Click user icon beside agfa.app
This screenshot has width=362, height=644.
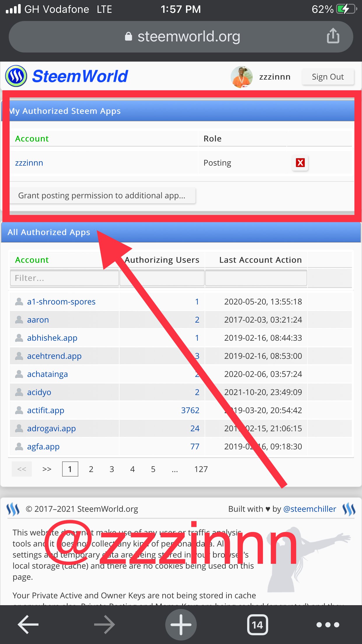tap(19, 446)
